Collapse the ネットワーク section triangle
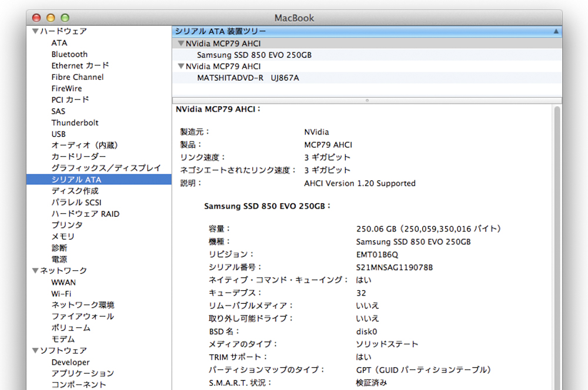Viewport: 588px width, 390px height. (35, 271)
